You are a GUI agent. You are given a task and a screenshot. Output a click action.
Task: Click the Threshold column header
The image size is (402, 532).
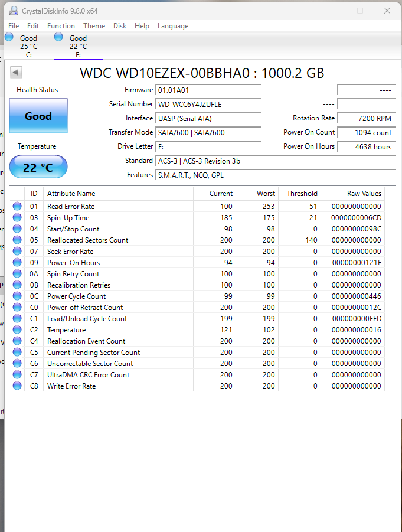tap(299, 194)
